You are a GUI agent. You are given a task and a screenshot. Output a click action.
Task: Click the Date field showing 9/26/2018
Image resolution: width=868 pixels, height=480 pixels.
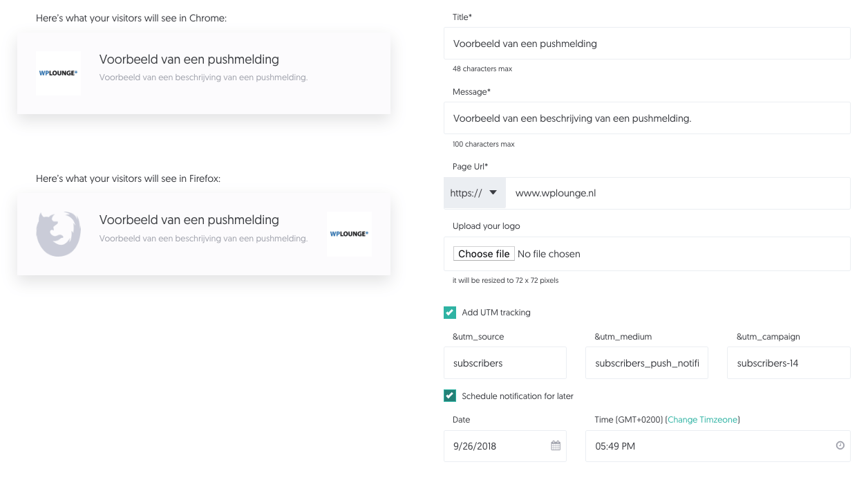click(x=505, y=446)
